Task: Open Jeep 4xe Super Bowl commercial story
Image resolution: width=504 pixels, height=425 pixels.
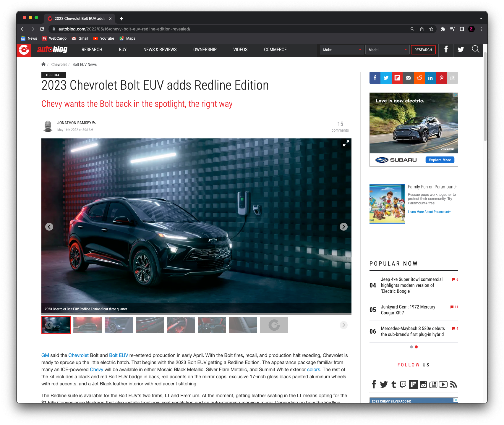Action: click(411, 285)
